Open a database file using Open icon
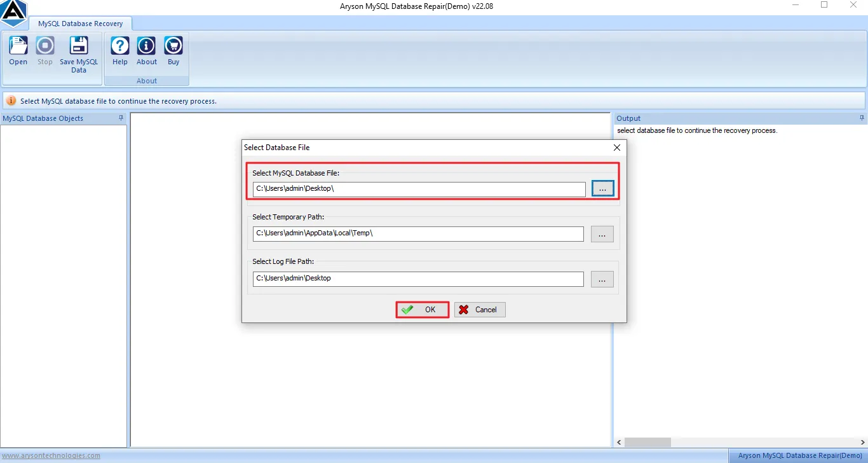This screenshot has height=463, width=868. click(18, 51)
